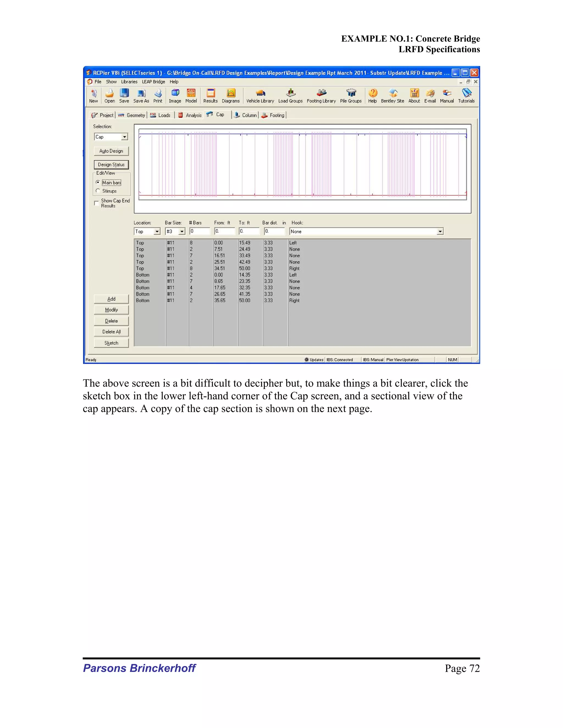Open the File menu
The width and height of the screenshot is (563, 728).
tap(98, 82)
